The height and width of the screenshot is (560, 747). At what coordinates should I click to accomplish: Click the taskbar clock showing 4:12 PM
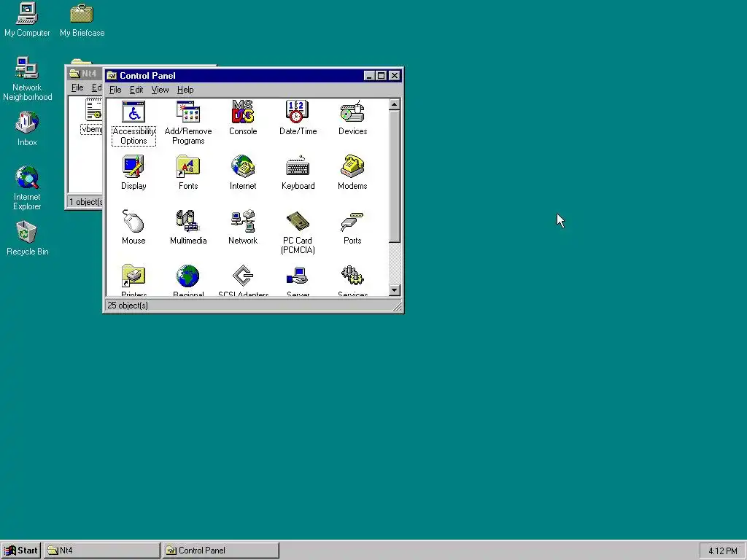tap(722, 551)
